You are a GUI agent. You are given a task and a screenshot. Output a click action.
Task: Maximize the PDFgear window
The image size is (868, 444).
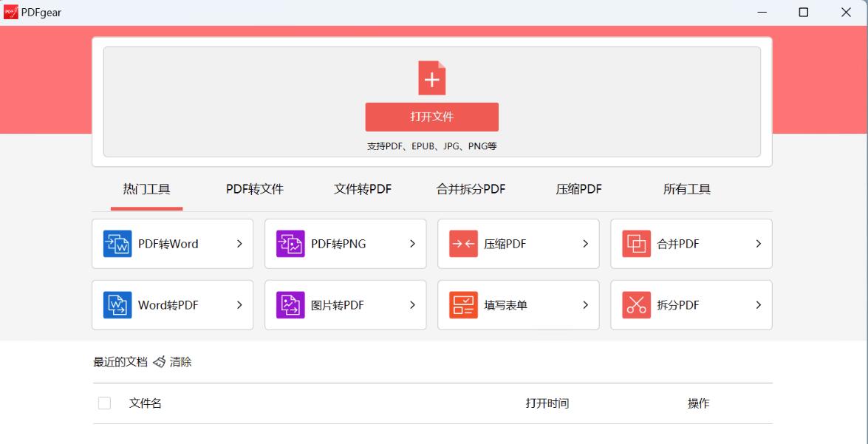(804, 12)
